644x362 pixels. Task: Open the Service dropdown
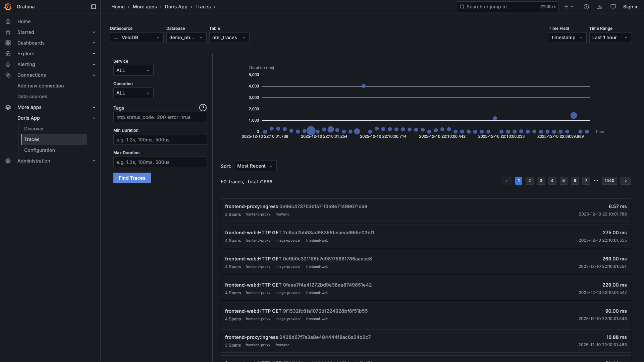coord(133,70)
